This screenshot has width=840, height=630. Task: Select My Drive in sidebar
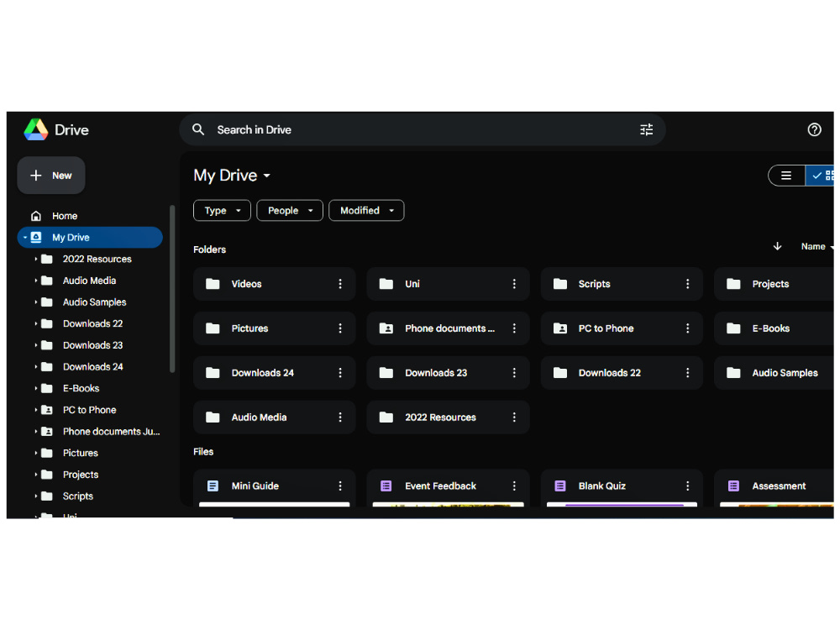(90, 238)
